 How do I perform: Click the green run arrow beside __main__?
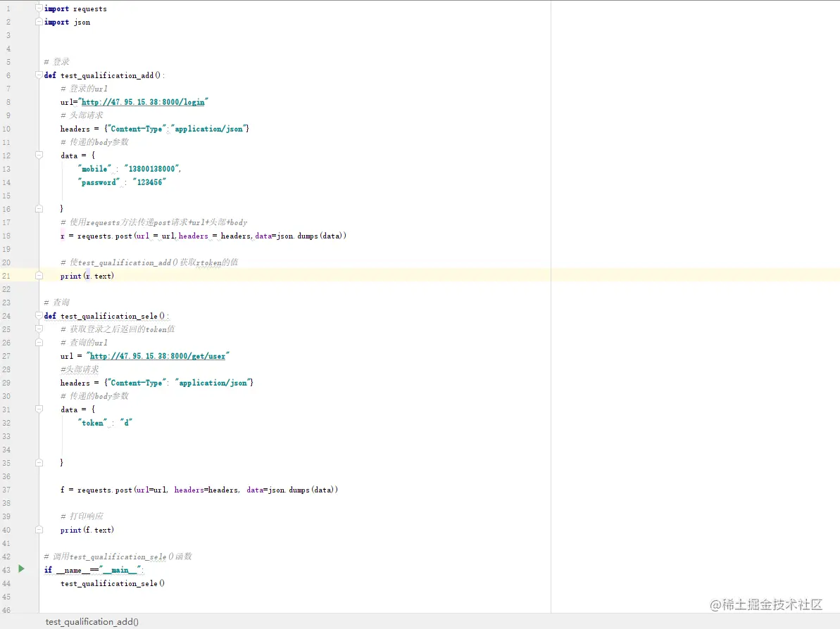pos(22,568)
